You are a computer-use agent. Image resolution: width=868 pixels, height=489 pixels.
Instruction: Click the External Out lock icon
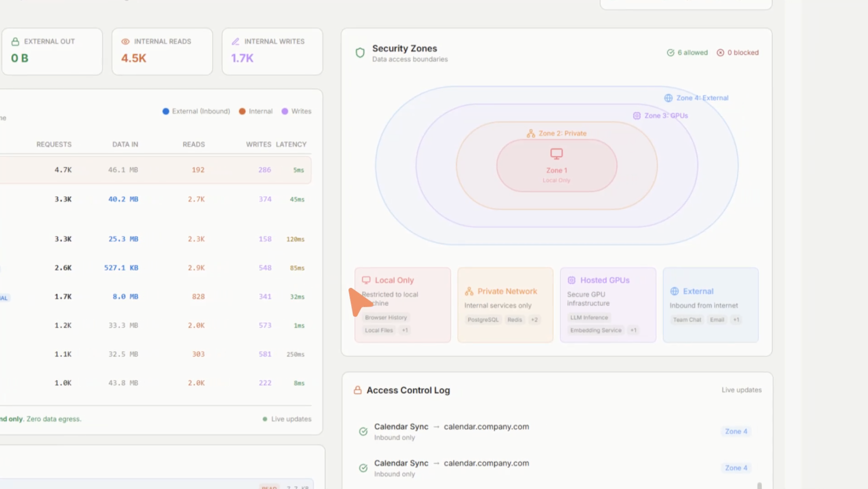[15, 42]
